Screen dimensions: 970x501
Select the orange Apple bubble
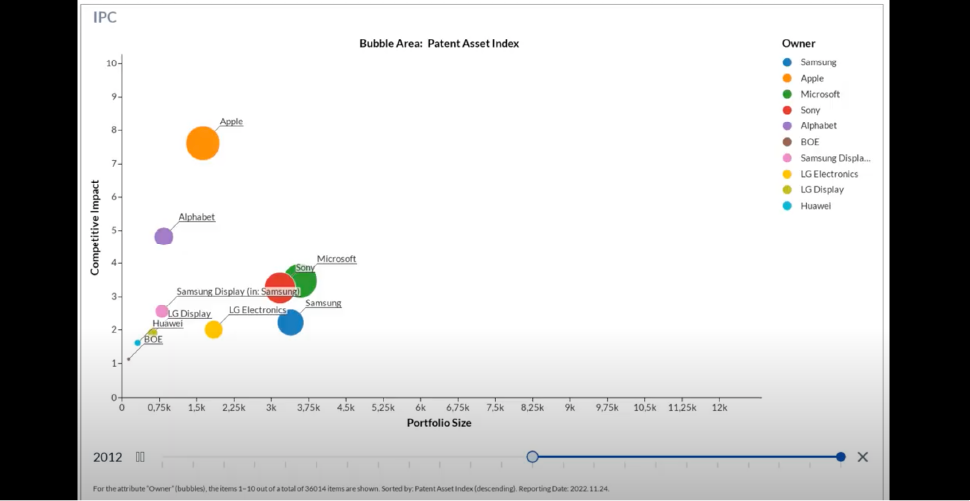pos(202,143)
